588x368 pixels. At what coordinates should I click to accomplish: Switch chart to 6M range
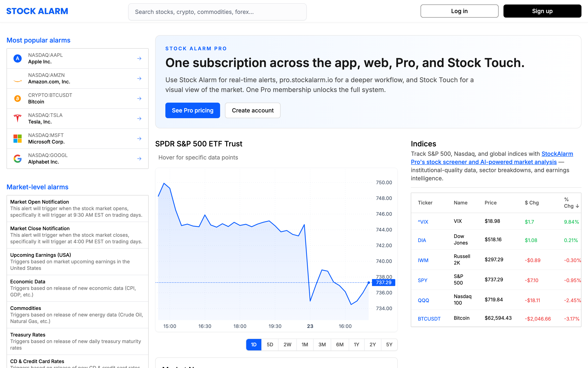tap(340, 345)
